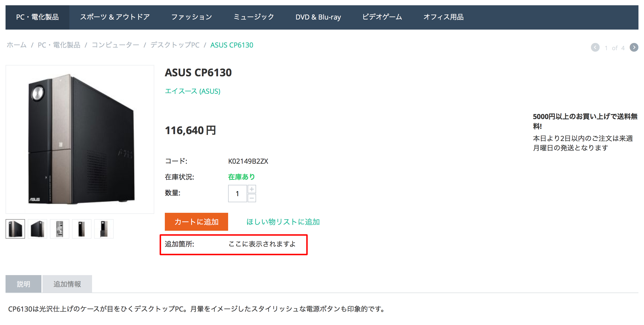644x325 pixels.
Task: Click ほしい物リストに追加 link
Action: [x=283, y=222]
